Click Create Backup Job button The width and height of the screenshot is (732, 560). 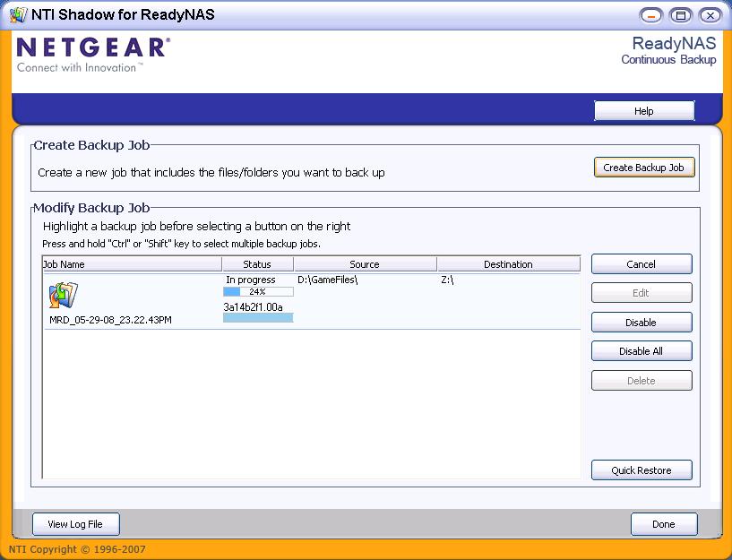tap(644, 168)
